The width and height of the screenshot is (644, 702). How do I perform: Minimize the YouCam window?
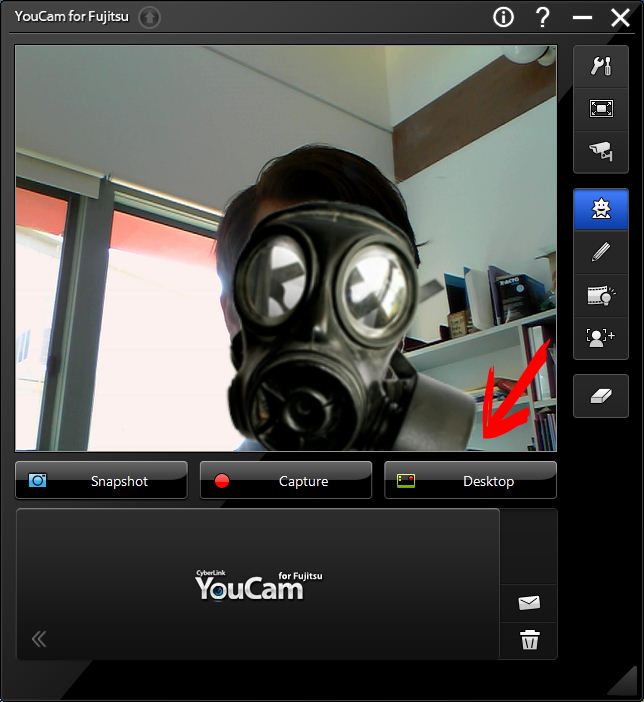582,18
